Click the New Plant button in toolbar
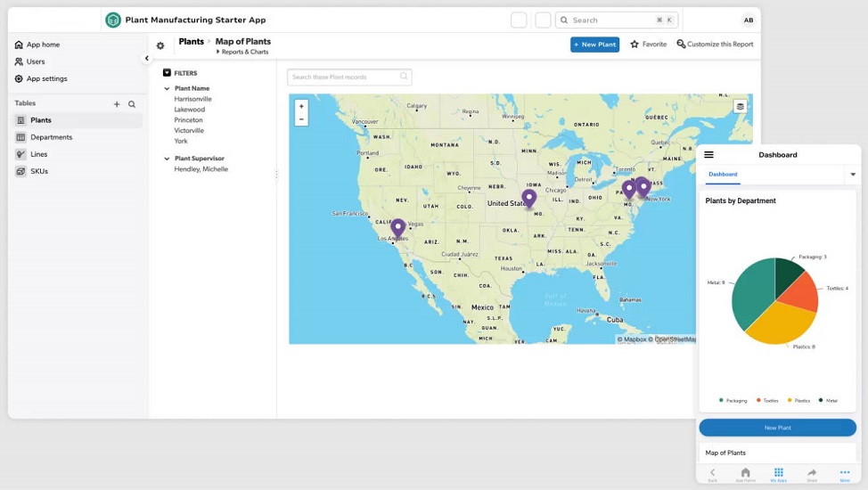Viewport: 868px width, 490px height. click(594, 45)
